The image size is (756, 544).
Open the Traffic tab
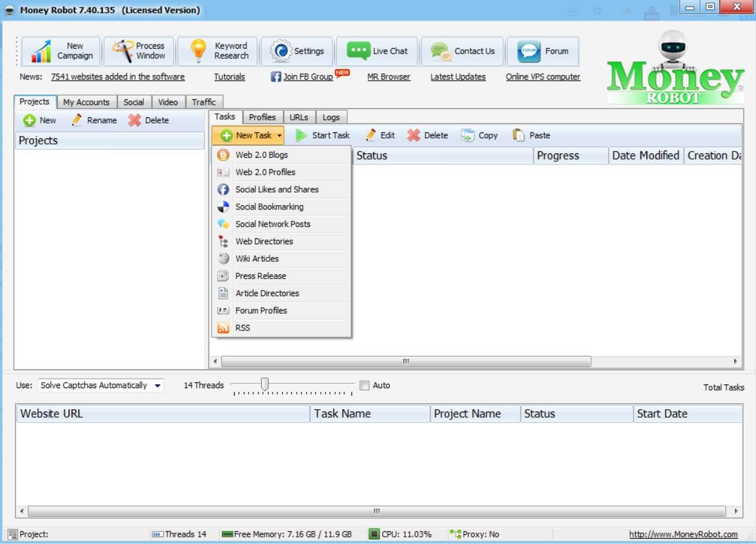coord(203,102)
